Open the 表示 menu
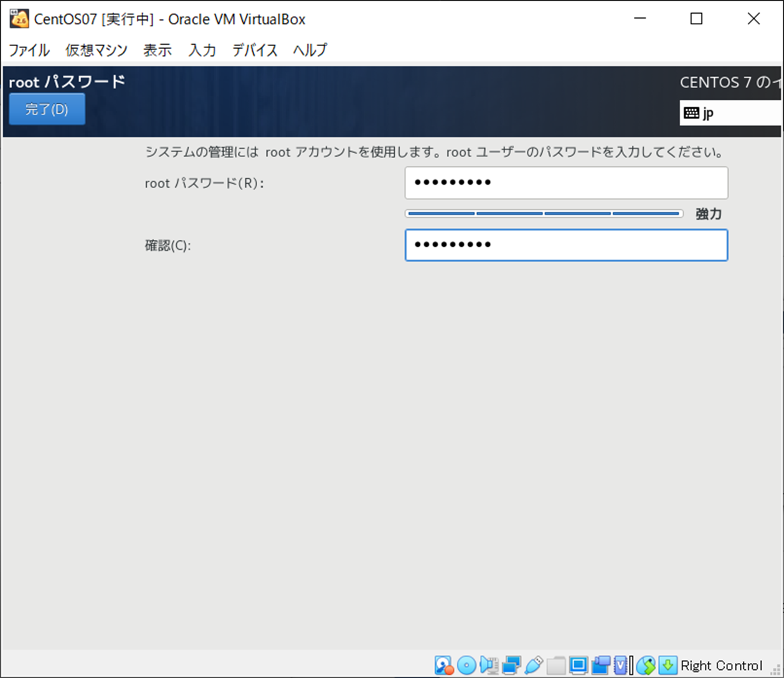This screenshot has width=784, height=678. click(x=158, y=50)
